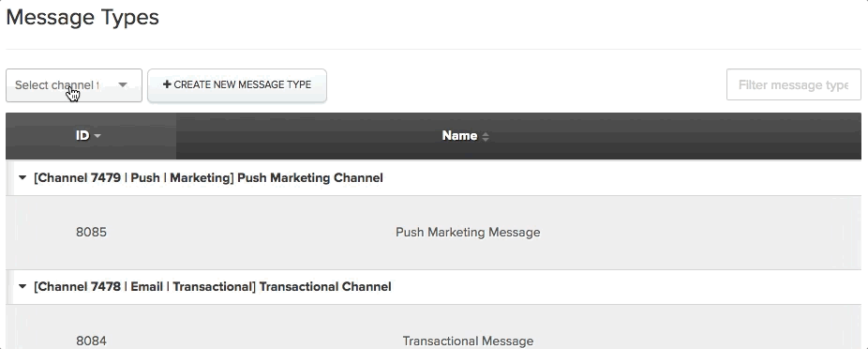Click the plus icon on Create button
The width and height of the screenshot is (868, 349).
pyautogui.click(x=167, y=84)
